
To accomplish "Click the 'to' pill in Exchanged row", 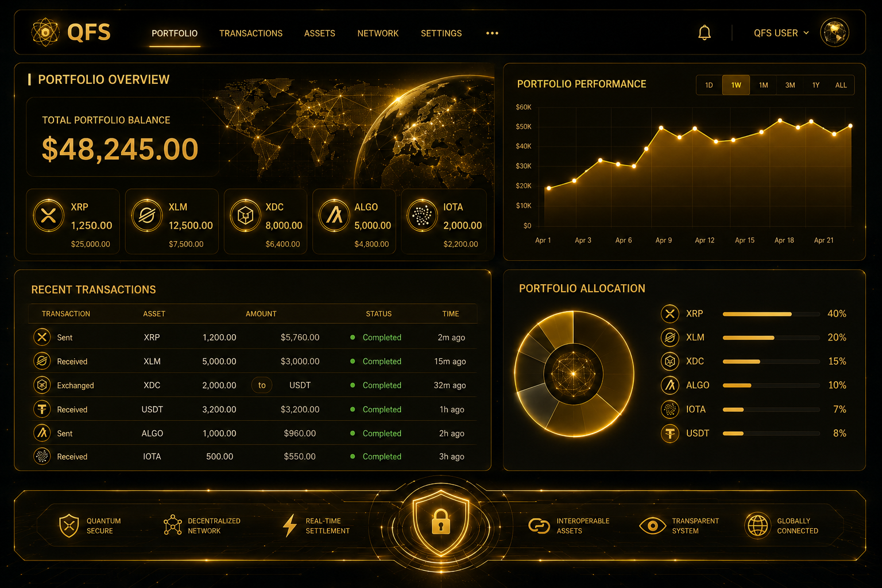I will 262,385.
